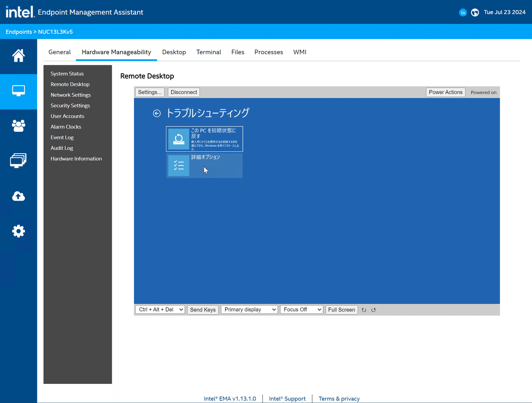The image size is (532, 403).
Task: Open Security Settings in side menu
Action: 70,106
